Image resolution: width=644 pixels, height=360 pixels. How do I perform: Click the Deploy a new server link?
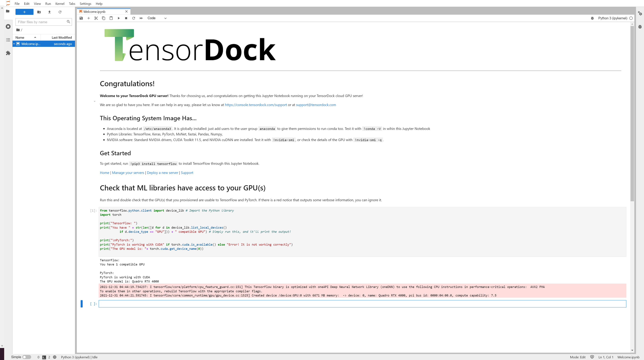[x=162, y=173]
